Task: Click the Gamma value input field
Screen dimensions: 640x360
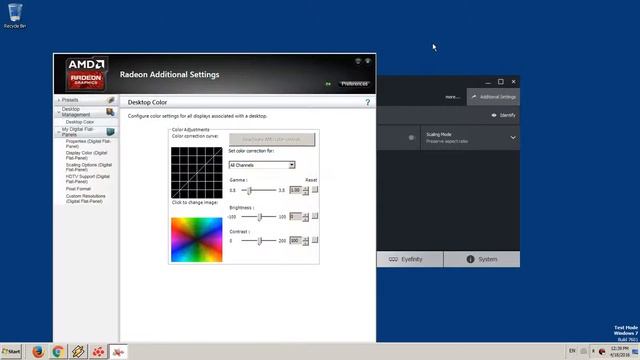Action: click(296, 190)
